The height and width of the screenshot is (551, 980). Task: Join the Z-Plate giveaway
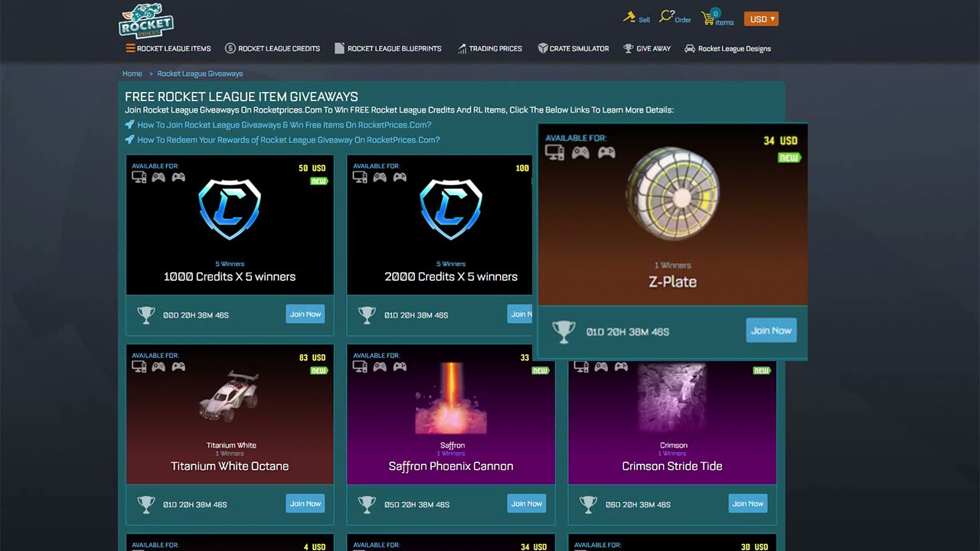771,331
